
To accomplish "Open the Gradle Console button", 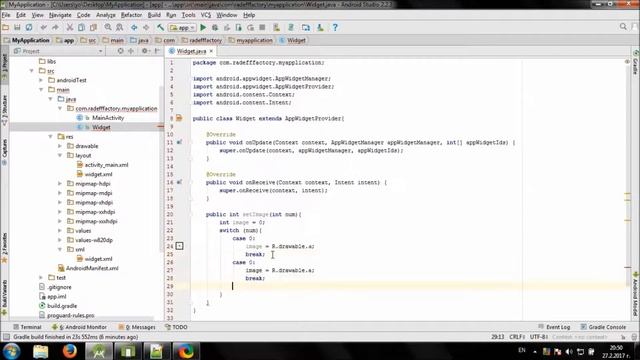I will [x=603, y=327].
